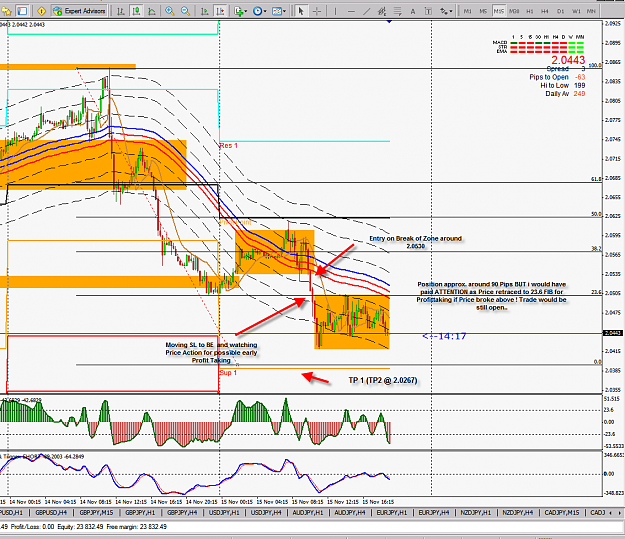The image size is (625, 539).
Task: Set timeframe to H4
Action: [545, 11]
